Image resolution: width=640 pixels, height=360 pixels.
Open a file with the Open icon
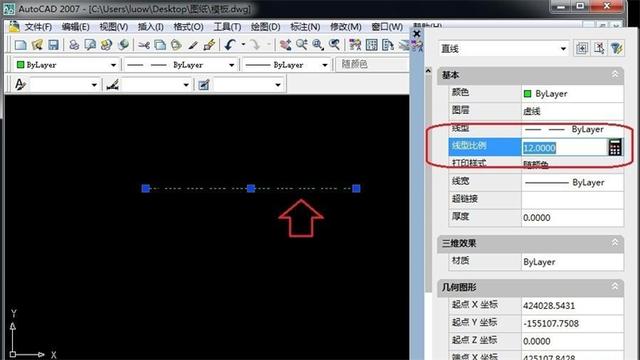click(x=37, y=44)
